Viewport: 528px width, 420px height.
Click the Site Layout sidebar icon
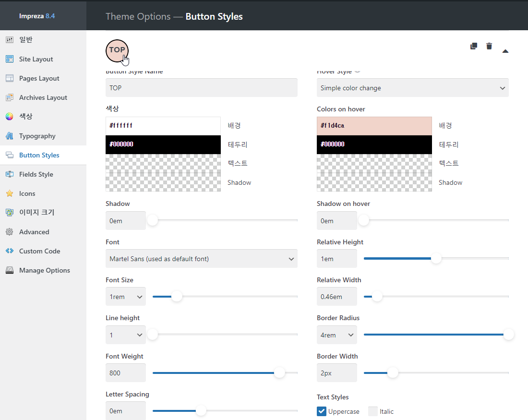pos(10,59)
